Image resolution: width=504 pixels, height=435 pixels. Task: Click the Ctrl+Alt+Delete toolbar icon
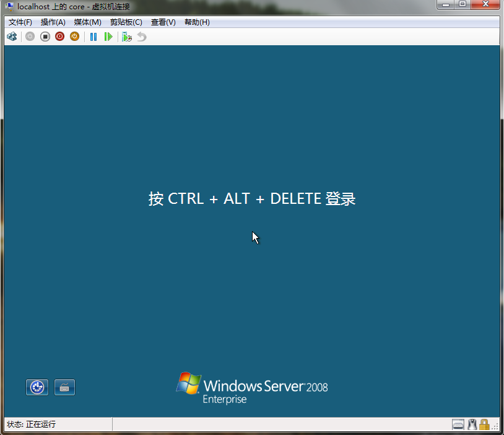tap(12, 37)
